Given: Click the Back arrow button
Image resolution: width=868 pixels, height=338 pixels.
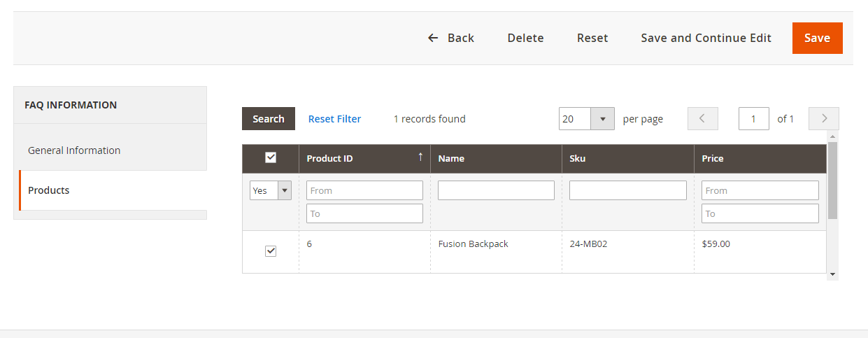Looking at the screenshot, I should (x=450, y=38).
